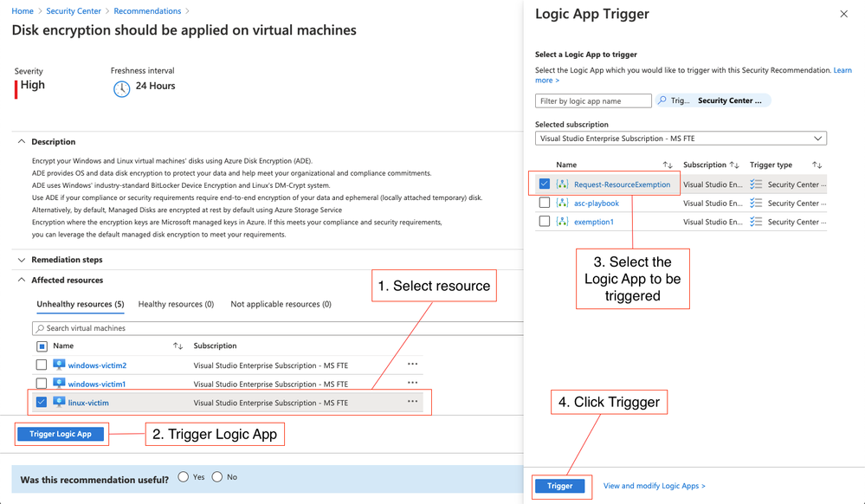Click the blue Trigger button
865x504 pixels.
560,486
